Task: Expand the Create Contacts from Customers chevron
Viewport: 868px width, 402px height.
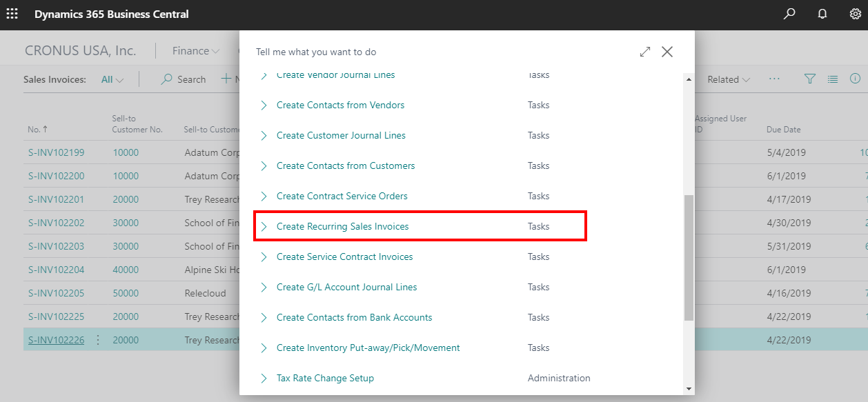Action: point(264,166)
